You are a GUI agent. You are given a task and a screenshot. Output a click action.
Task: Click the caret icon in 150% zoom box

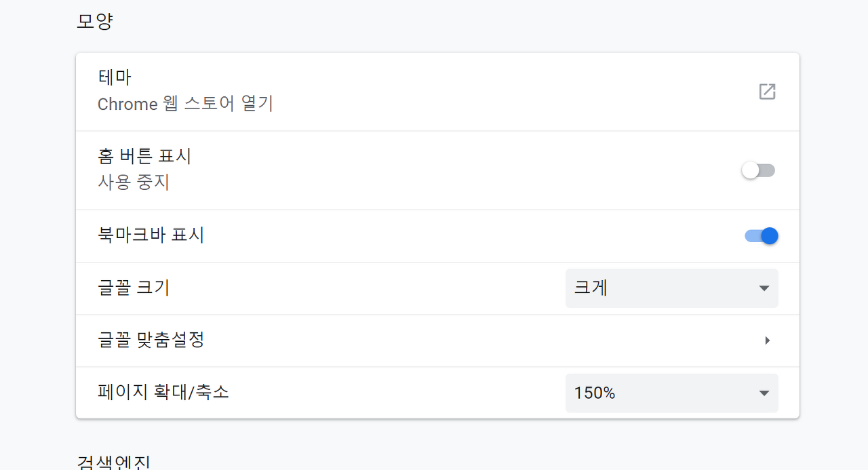click(764, 393)
